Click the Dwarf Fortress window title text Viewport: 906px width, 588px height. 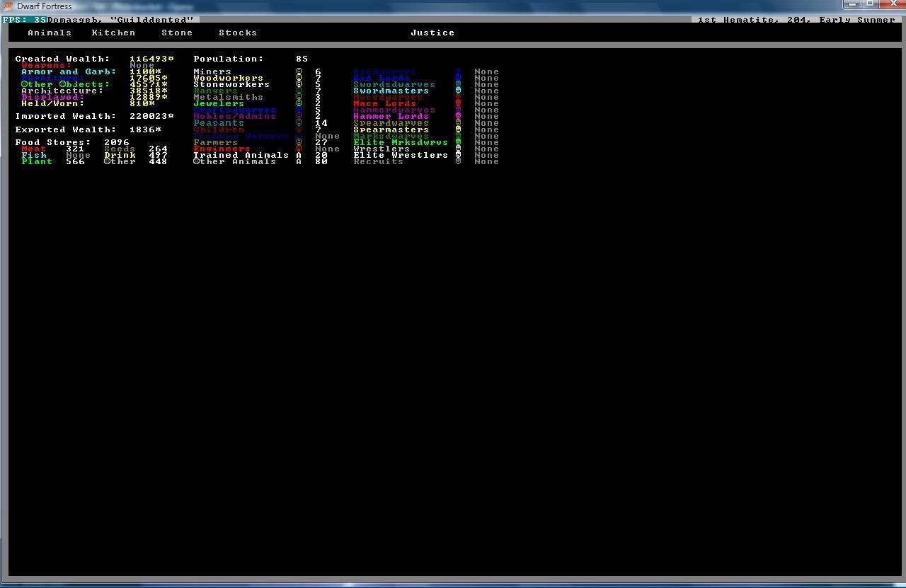[x=44, y=6]
